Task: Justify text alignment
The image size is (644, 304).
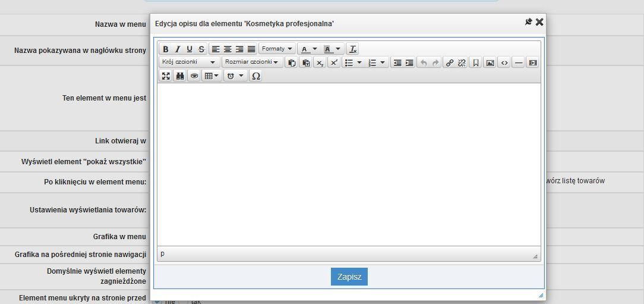Action: [251, 49]
